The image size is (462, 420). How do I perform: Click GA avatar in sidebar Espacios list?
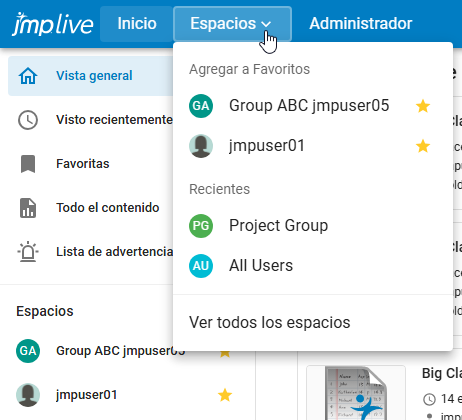[x=28, y=351]
